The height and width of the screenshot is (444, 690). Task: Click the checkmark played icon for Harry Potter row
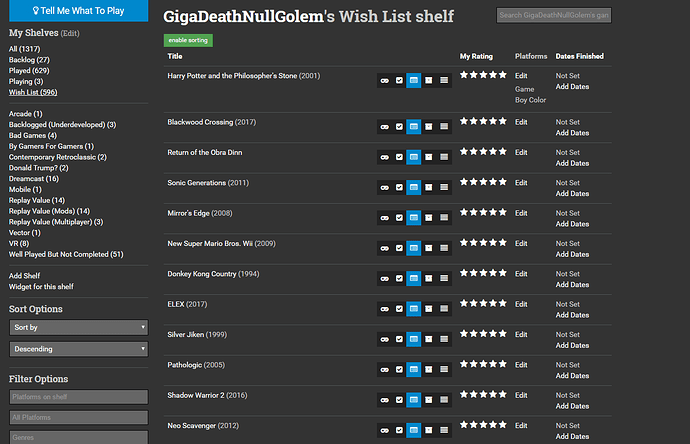click(x=399, y=81)
